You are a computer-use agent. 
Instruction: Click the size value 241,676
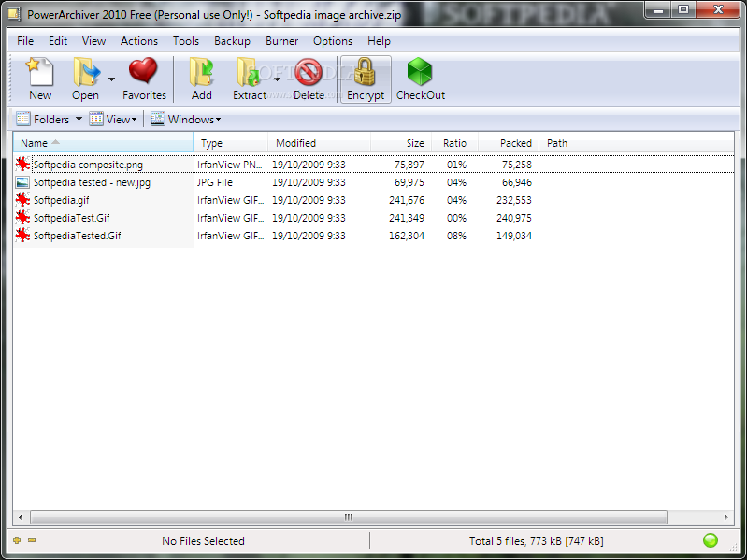point(407,200)
